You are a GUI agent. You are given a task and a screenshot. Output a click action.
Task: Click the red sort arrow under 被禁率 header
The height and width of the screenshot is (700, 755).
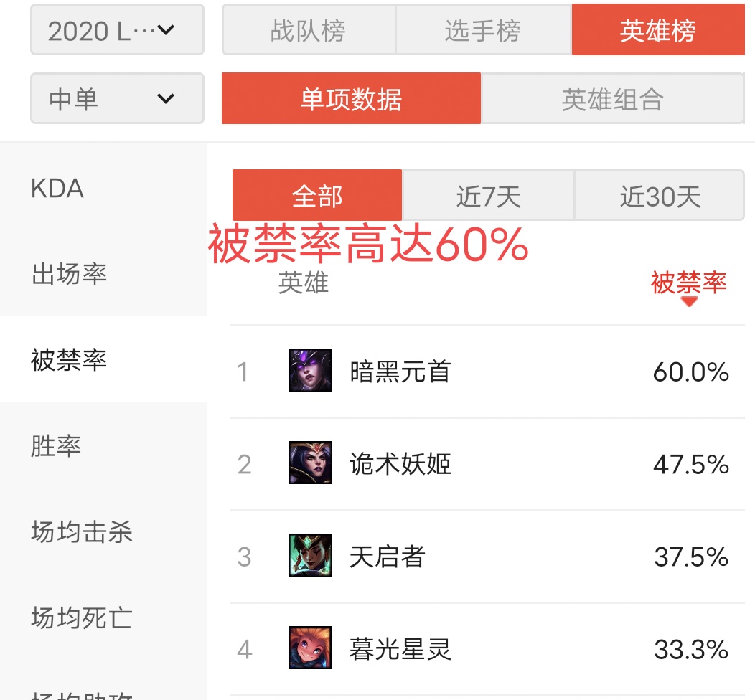[690, 301]
